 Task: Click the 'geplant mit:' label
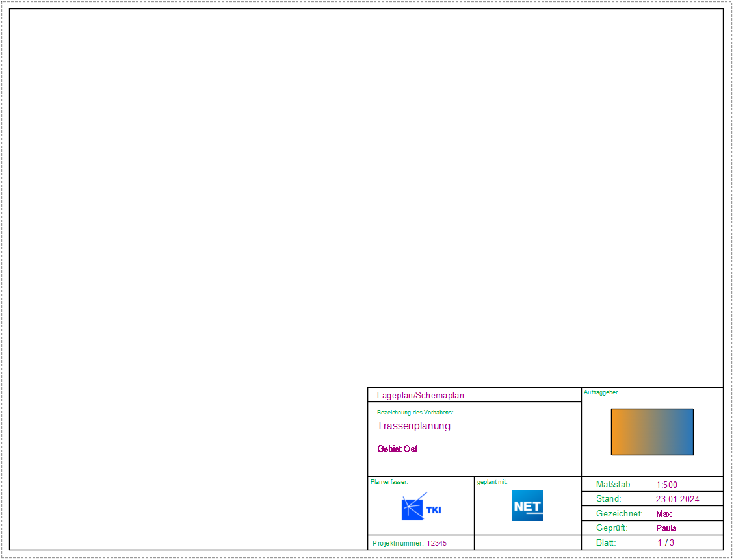tap(492, 482)
